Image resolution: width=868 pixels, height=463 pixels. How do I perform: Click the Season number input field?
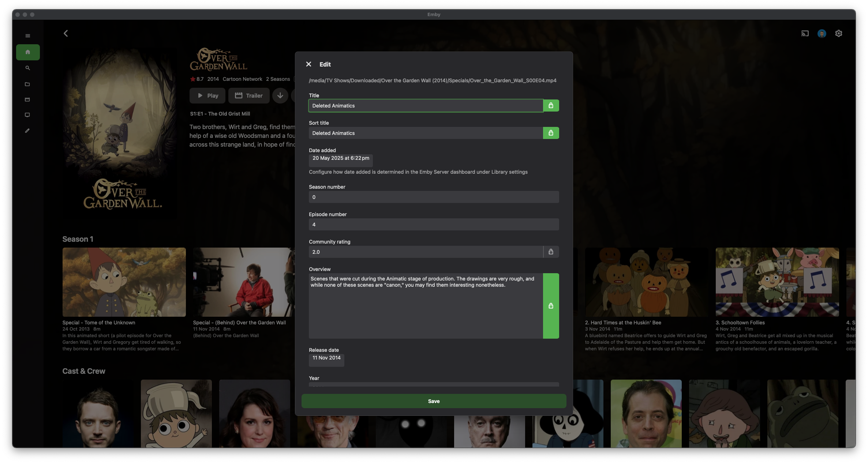tap(434, 197)
